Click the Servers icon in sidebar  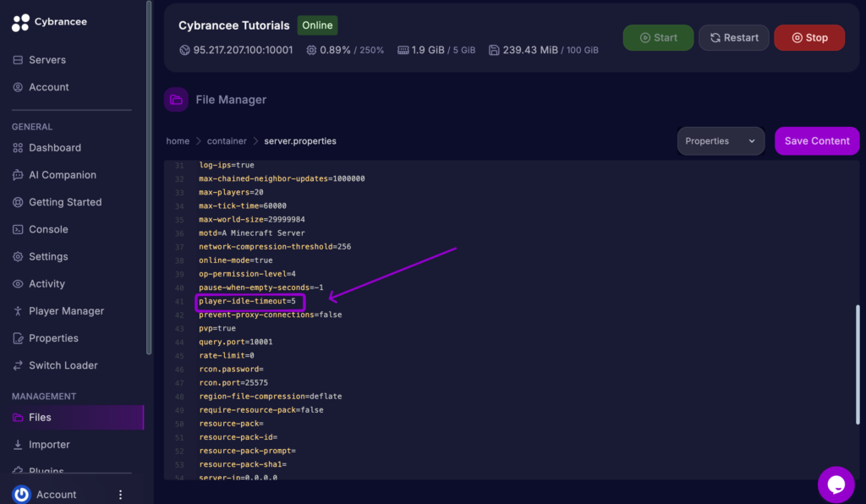(x=18, y=60)
